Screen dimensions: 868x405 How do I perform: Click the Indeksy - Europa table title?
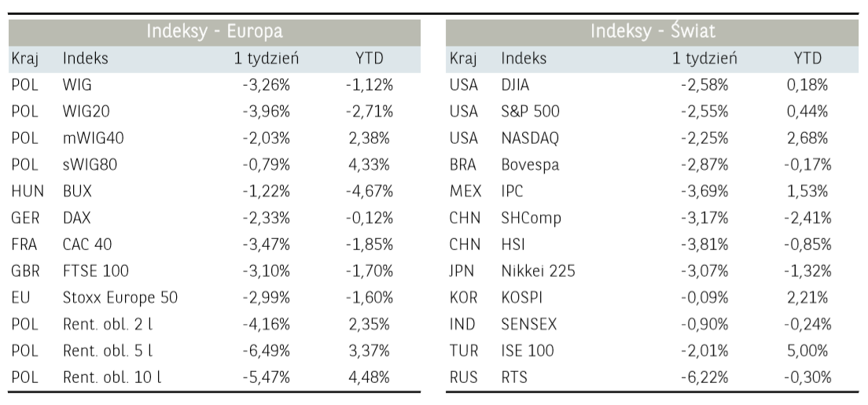214,32
